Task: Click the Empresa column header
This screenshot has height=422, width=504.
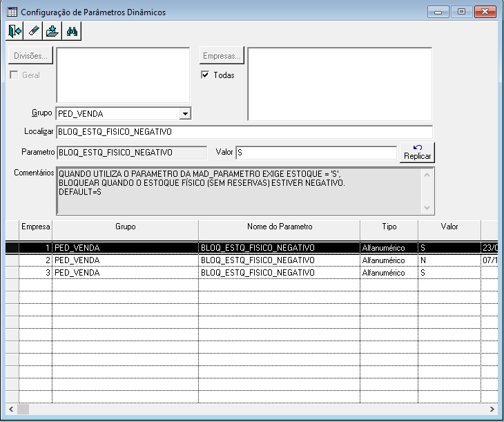Action: tap(35, 230)
